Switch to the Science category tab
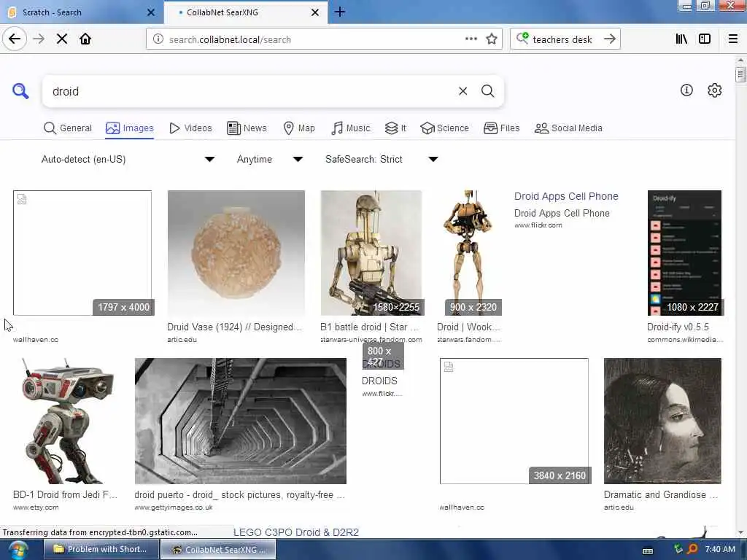Viewport: 747px width, 560px height. [444, 128]
